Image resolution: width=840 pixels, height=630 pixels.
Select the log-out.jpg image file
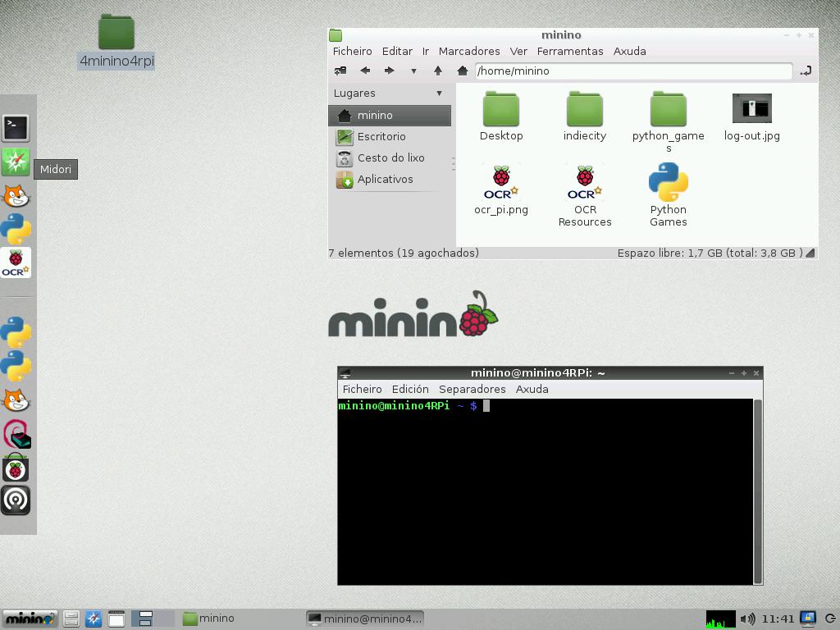[x=751, y=116]
